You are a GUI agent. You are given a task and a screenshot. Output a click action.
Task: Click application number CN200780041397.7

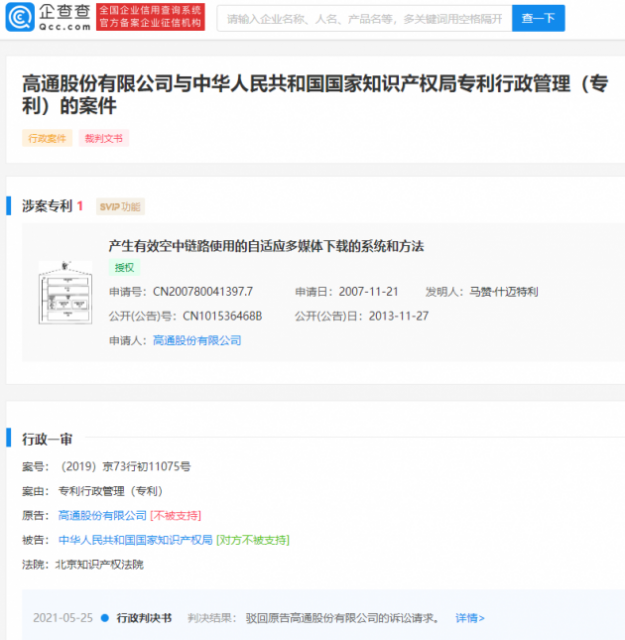(x=203, y=291)
